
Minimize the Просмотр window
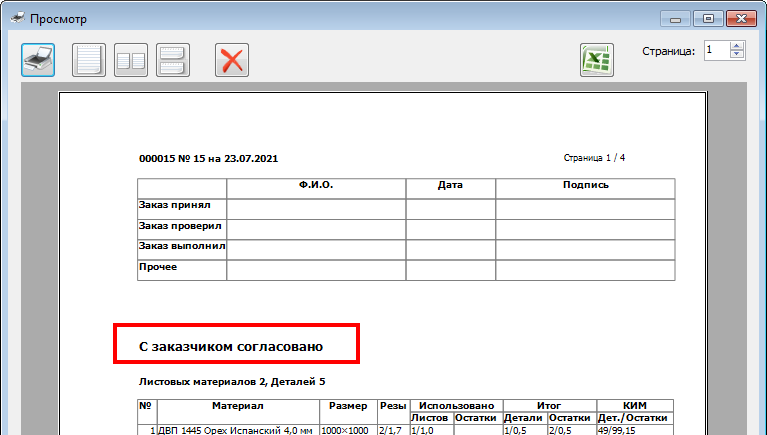tap(676, 19)
